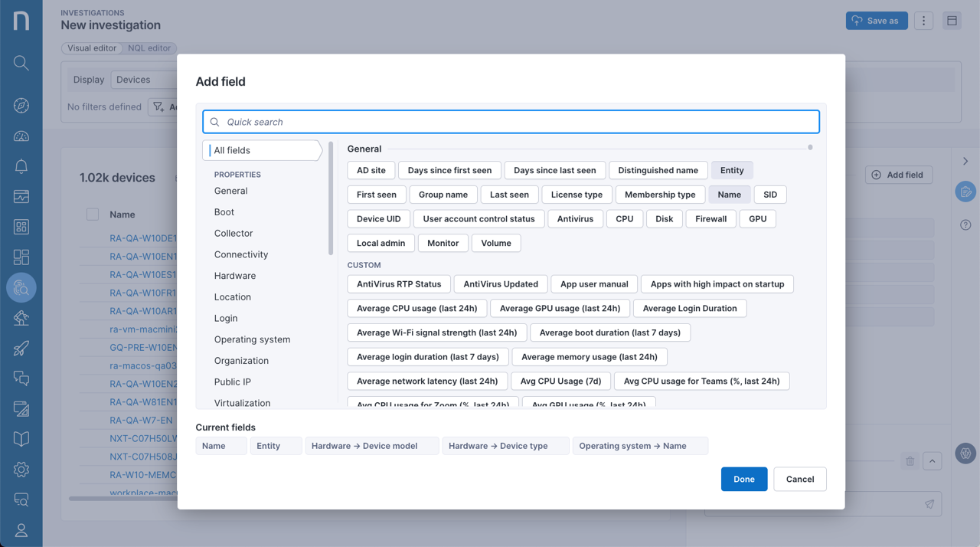Select Organization in properties list
The image size is (980, 547).
coord(241,361)
